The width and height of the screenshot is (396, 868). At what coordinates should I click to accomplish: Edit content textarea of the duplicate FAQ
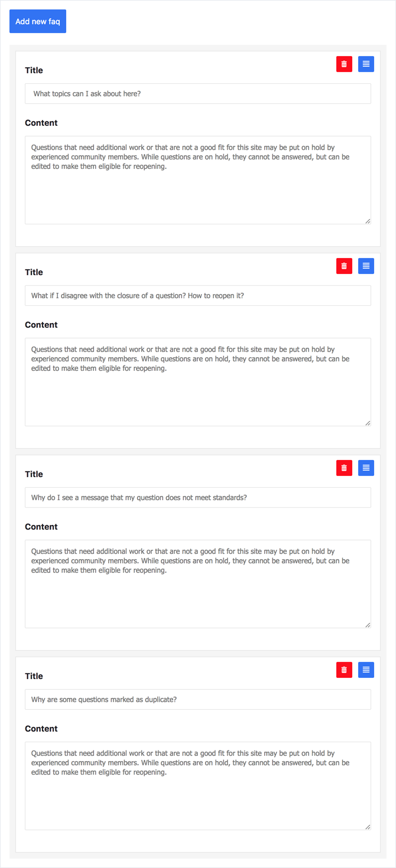[198, 786]
